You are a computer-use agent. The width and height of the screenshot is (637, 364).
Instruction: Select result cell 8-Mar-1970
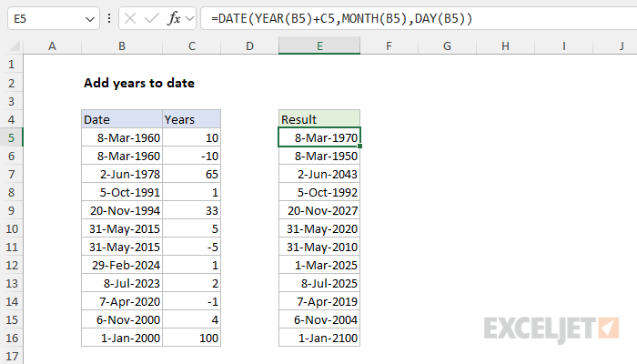click(319, 137)
